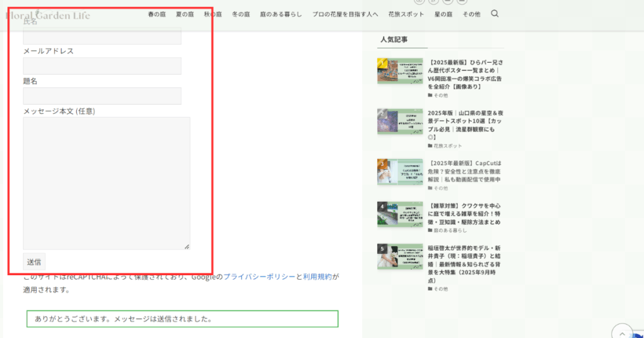
Task: Open the search magnifier icon in header
Action: coord(494,14)
